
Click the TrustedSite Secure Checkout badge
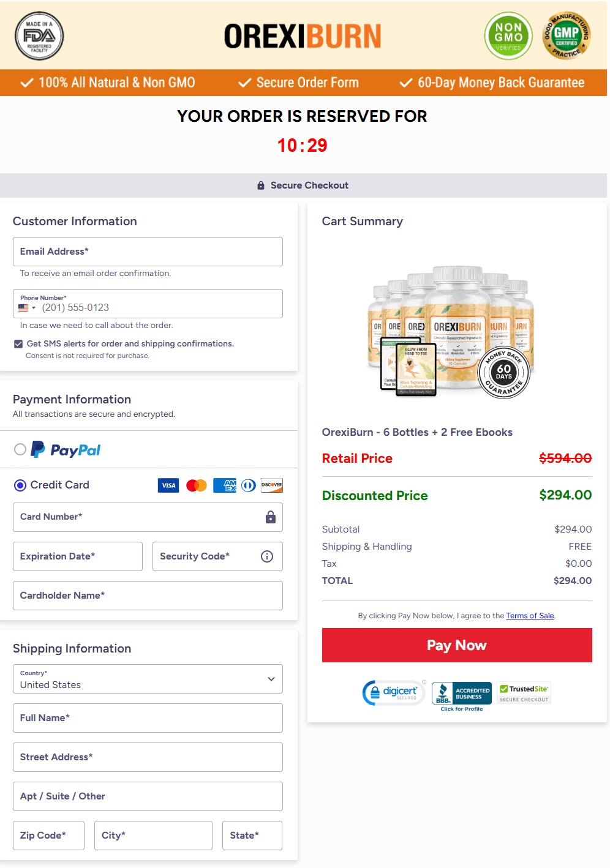coord(524,692)
